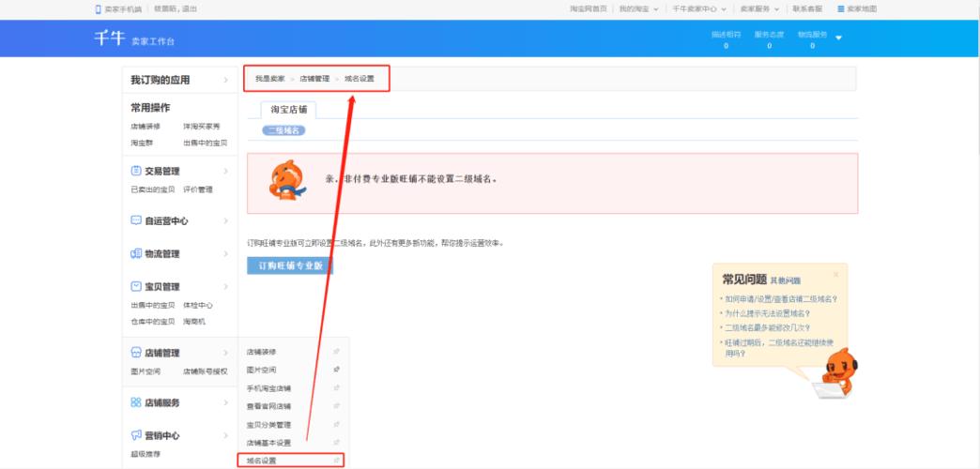
Task: Open 仓库中的宝贝 under 宝贝管理
Action: pyautogui.click(x=152, y=322)
